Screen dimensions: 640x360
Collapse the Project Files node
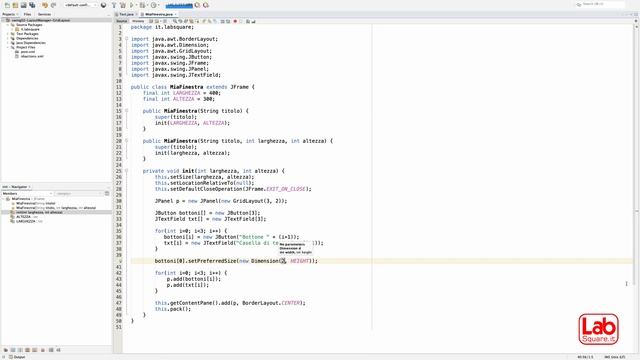8,47
